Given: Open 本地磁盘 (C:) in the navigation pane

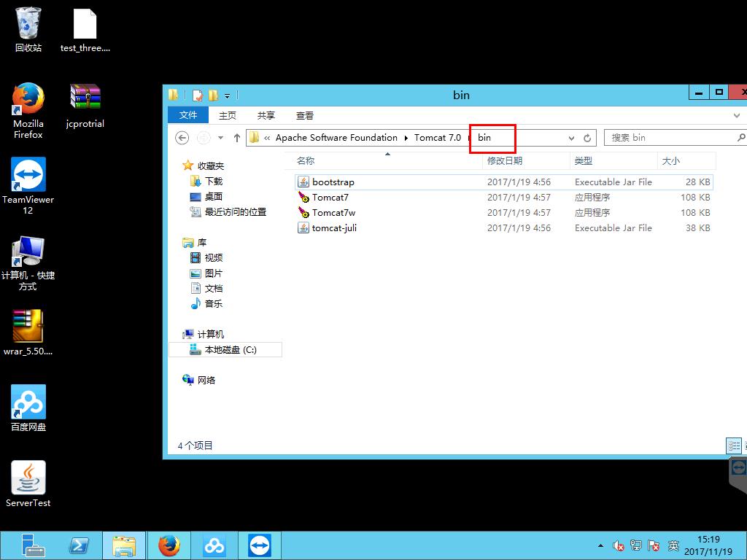Looking at the screenshot, I should pos(225,349).
